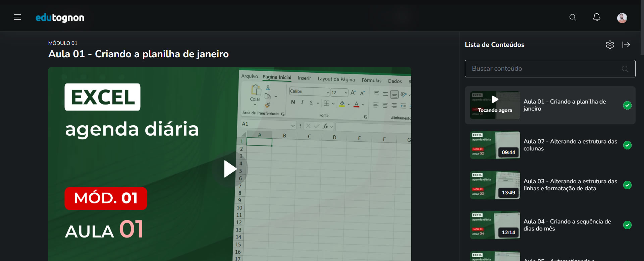Viewport: 644px width, 261px height.
Task: Go to the edutognon home logo
Action: coord(60,17)
